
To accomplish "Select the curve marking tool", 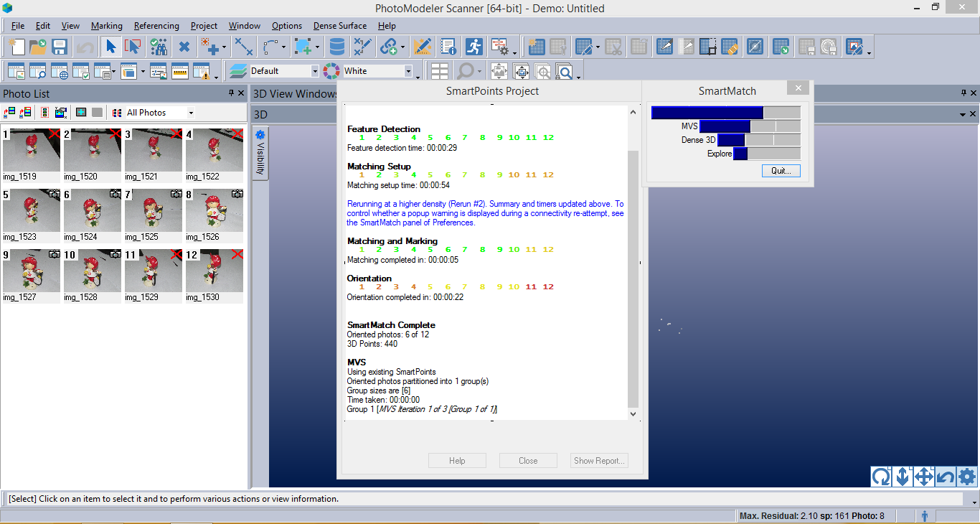I will coord(270,47).
